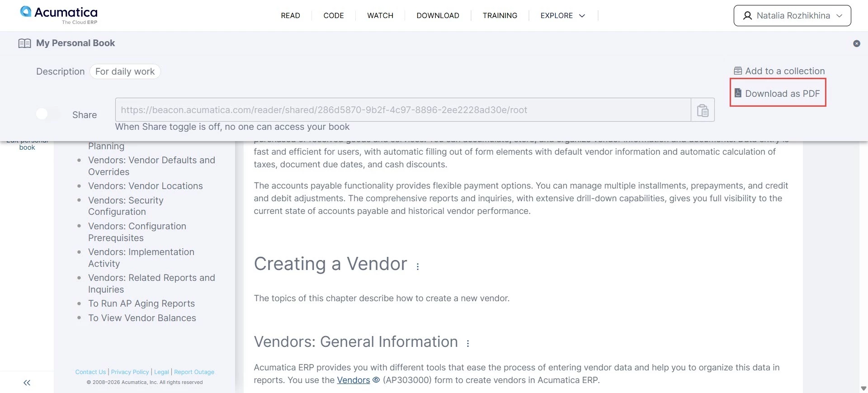The image size is (868, 393).
Task: Click the My Personal Book open-book icon
Action: tap(24, 43)
